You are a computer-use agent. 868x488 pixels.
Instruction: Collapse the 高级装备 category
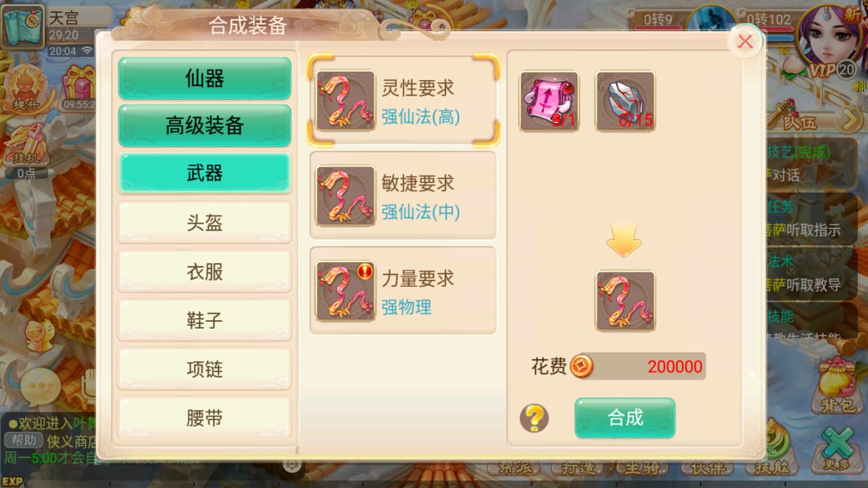point(205,125)
